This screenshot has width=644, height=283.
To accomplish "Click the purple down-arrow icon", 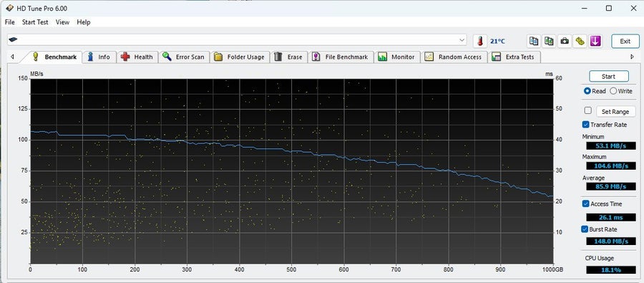I will point(595,41).
